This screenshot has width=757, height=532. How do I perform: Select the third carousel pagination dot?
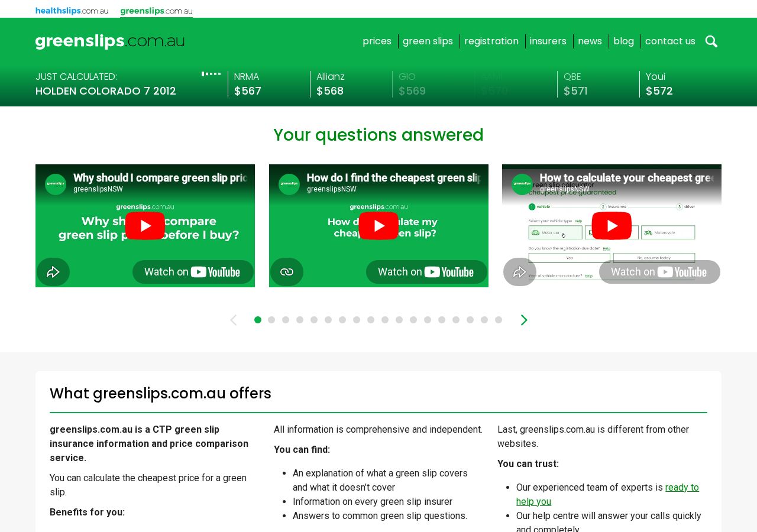click(286, 320)
